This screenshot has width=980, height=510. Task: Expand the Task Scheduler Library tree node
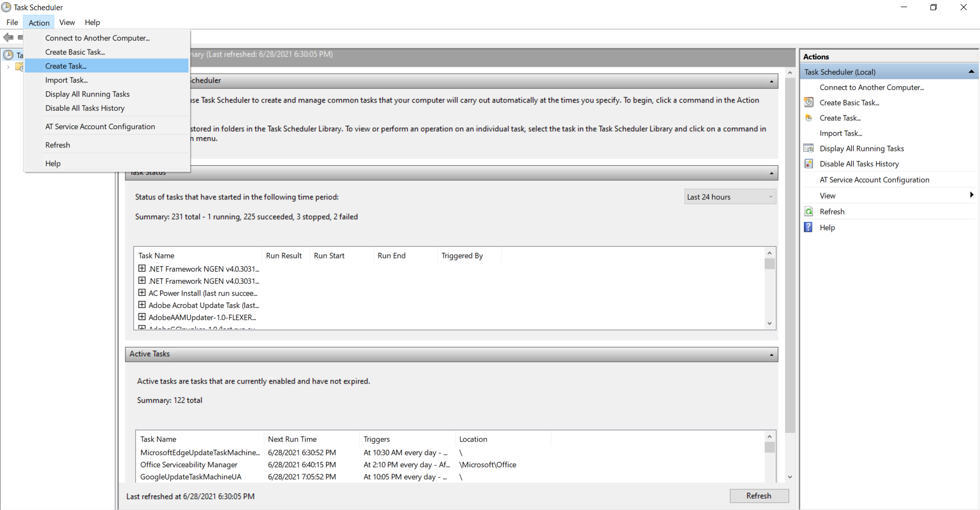9,66
